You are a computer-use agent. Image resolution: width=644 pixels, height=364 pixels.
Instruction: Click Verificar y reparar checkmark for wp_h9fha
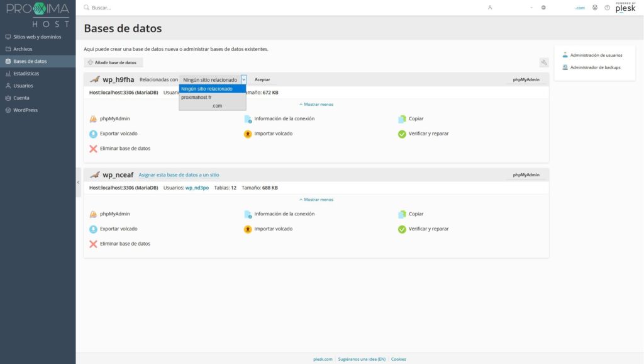402,134
